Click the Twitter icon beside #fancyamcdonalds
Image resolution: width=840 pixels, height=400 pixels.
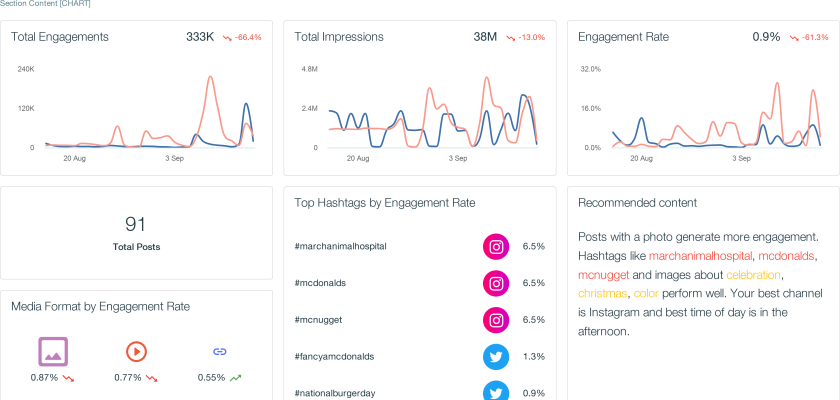(x=497, y=357)
